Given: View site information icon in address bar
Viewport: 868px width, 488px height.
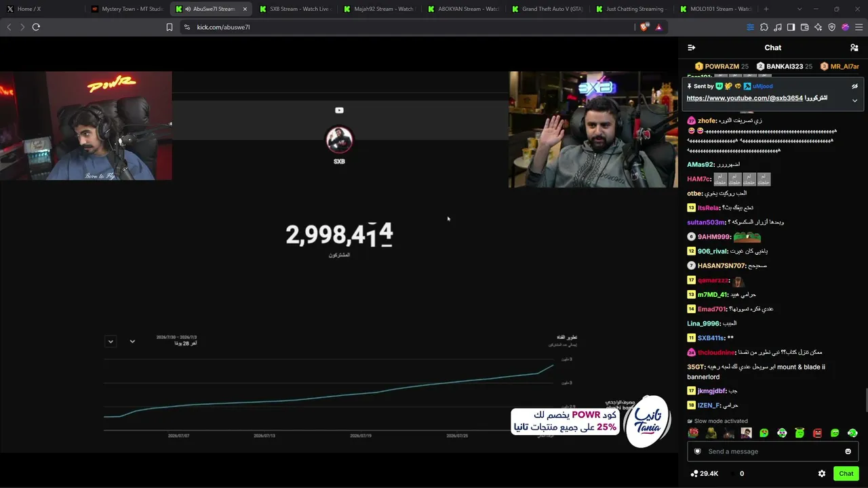Looking at the screenshot, I should pyautogui.click(x=187, y=27).
